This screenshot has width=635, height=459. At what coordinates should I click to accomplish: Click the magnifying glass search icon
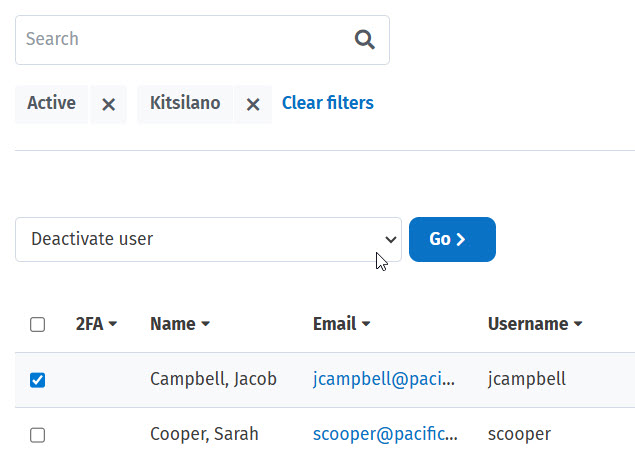(364, 40)
